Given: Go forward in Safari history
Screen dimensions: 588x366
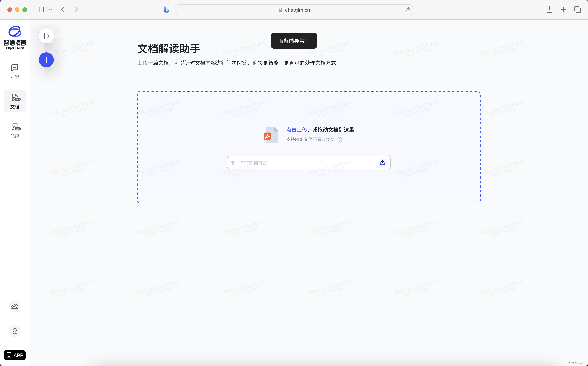Looking at the screenshot, I should (76, 10).
